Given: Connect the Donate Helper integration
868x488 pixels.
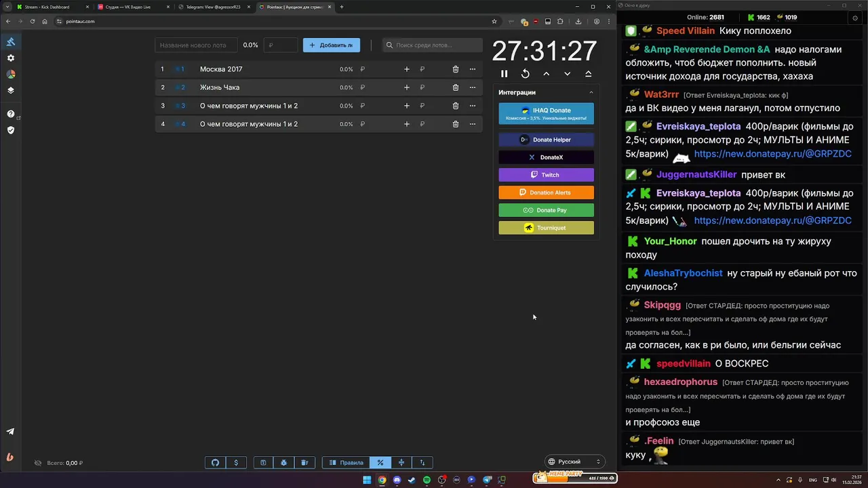Looking at the screenshot, I should [x=546, y=140].
